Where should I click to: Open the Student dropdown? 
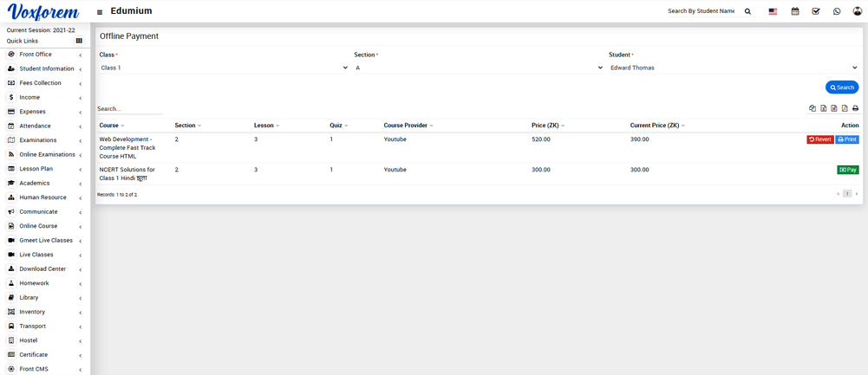point(733,68)
